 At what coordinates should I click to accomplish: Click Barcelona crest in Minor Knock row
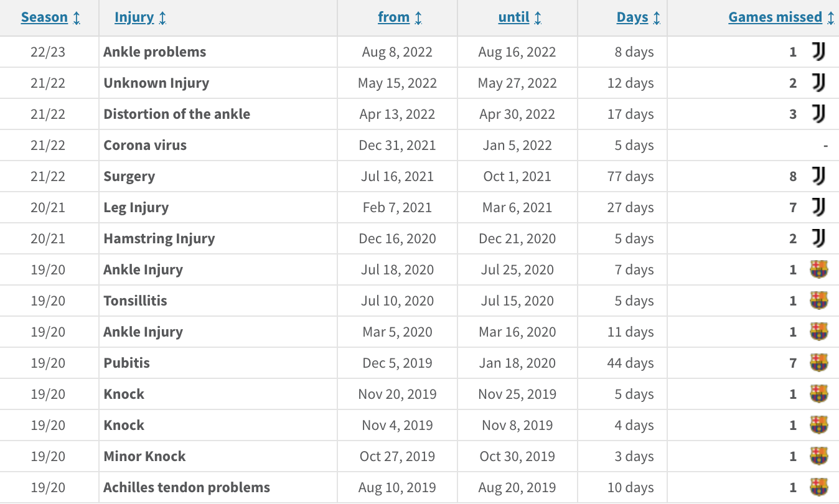[x=819, y=456]
